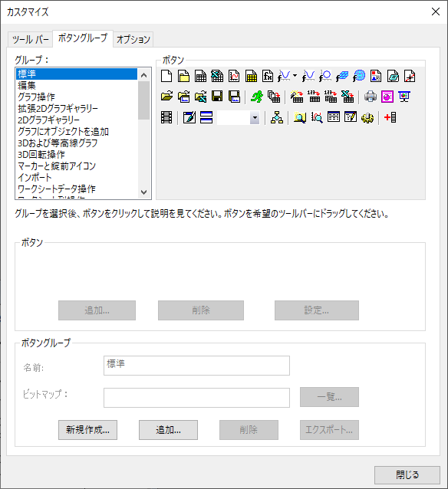Click the two blue horizontal bars icon
The image size is (448, 489).
[x=206, y=117]
